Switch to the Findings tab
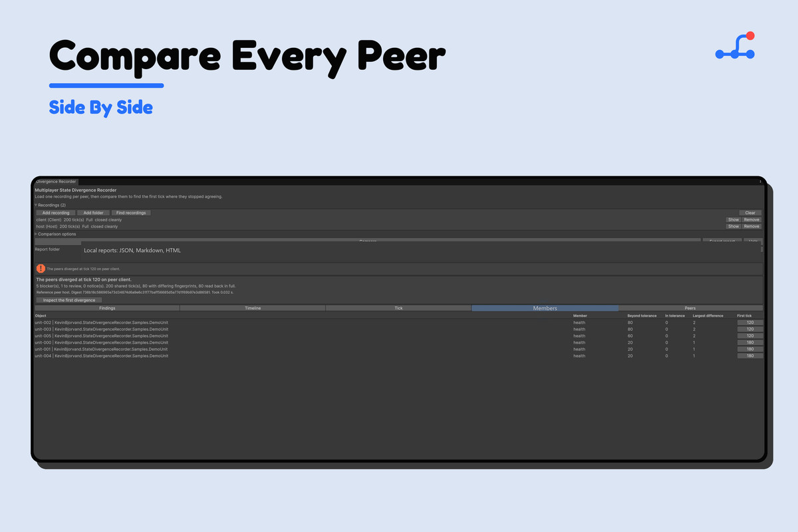The image size is (798, 532). tap(107, 309)
